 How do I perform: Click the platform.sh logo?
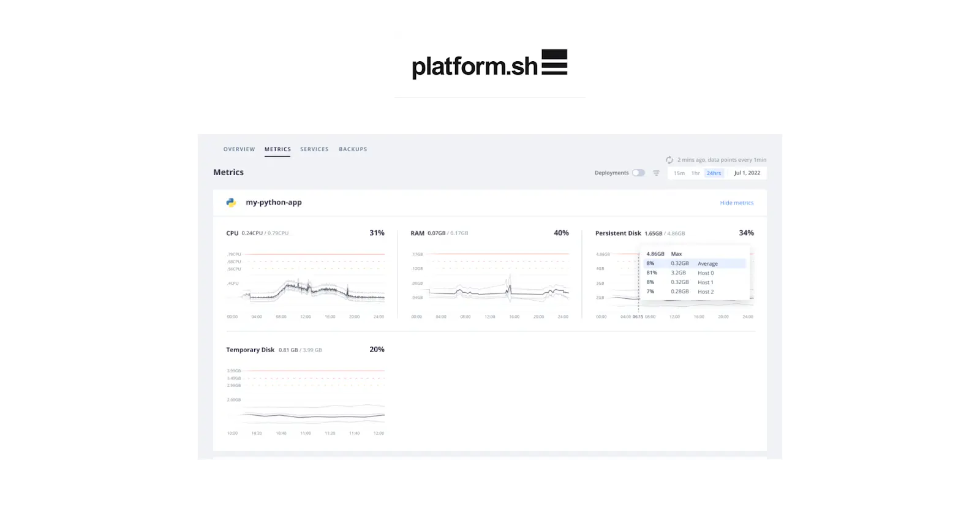pyautogui.click(x=489, y=64)
